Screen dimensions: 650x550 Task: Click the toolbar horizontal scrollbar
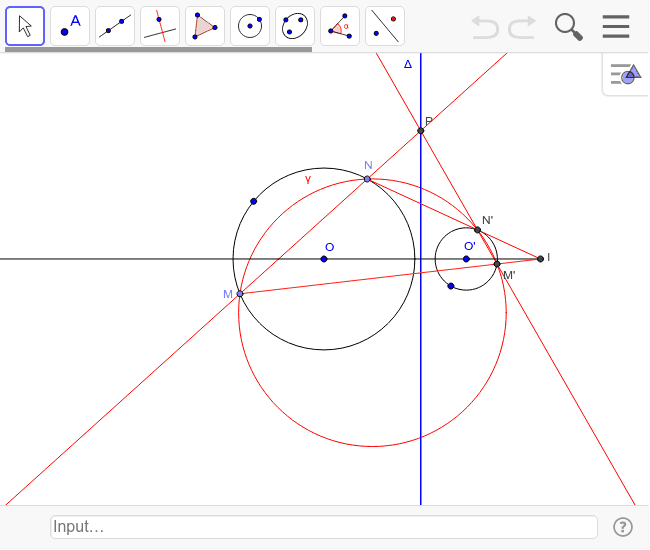pyautogui.click(x=158, y=49)
